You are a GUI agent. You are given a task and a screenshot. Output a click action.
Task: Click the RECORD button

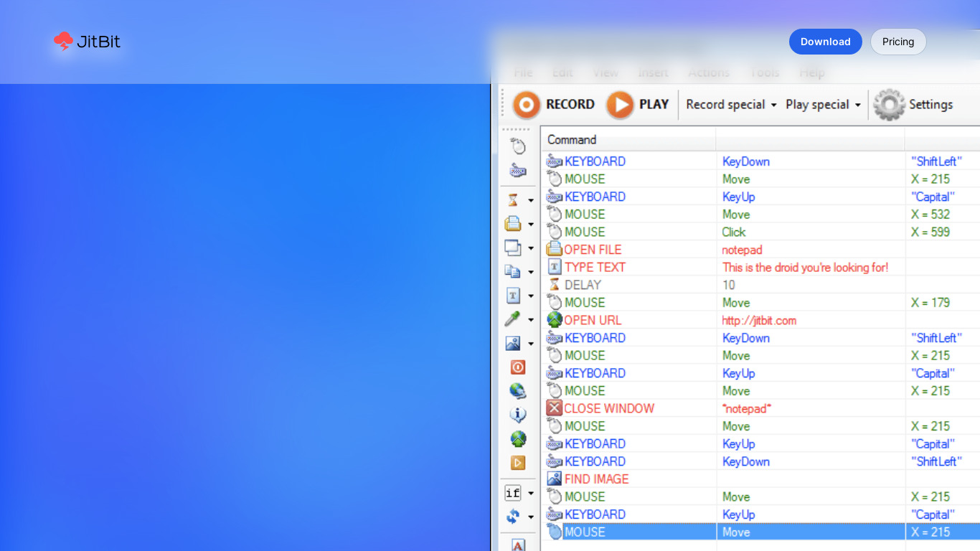point(554,105)
